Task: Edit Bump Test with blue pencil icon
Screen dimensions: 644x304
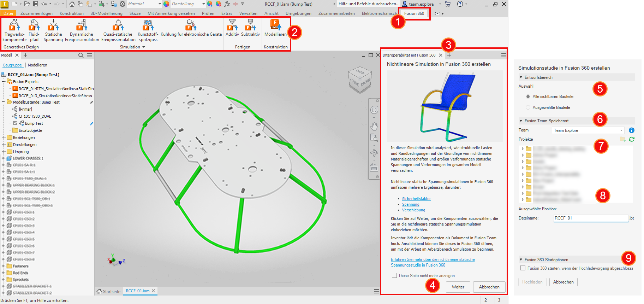Action: coord(91,124)
